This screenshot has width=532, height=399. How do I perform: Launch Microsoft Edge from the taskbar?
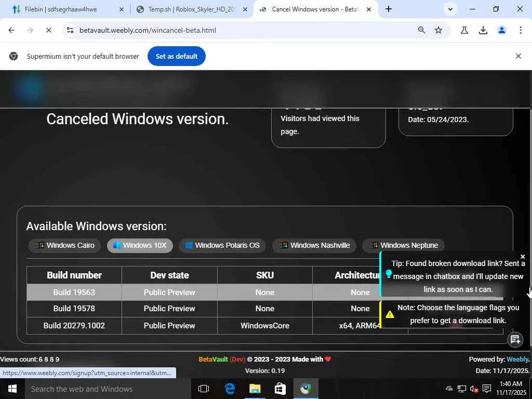tap(230, 389)
